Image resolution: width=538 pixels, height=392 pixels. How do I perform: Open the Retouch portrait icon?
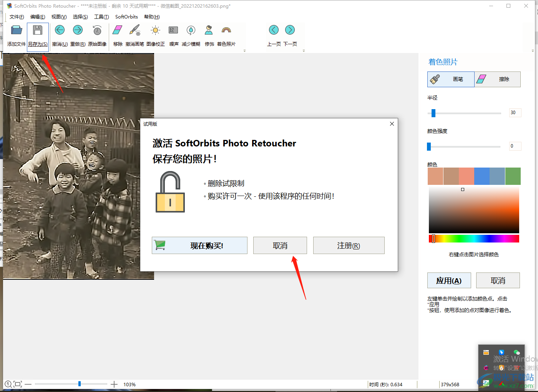[209, 30]
